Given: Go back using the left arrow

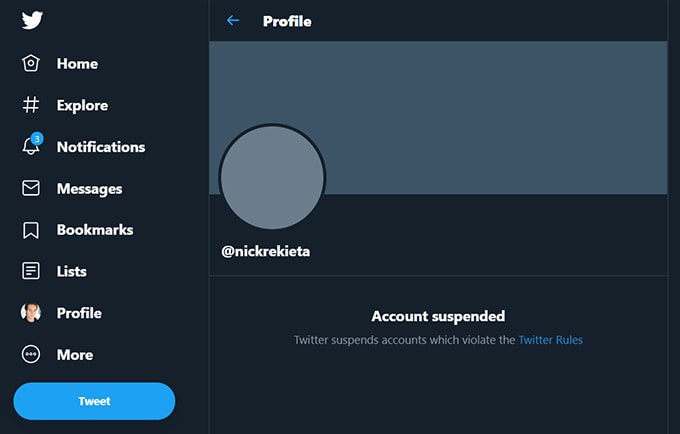Looking at the screenshot, I should 233,20.
